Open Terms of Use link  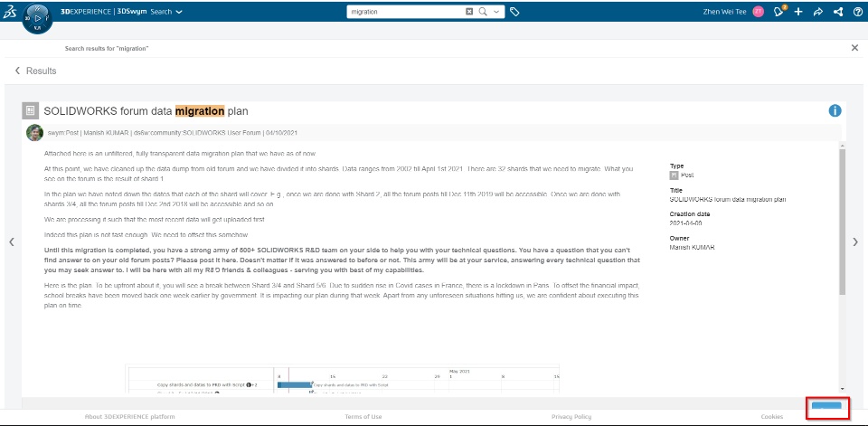363,417
